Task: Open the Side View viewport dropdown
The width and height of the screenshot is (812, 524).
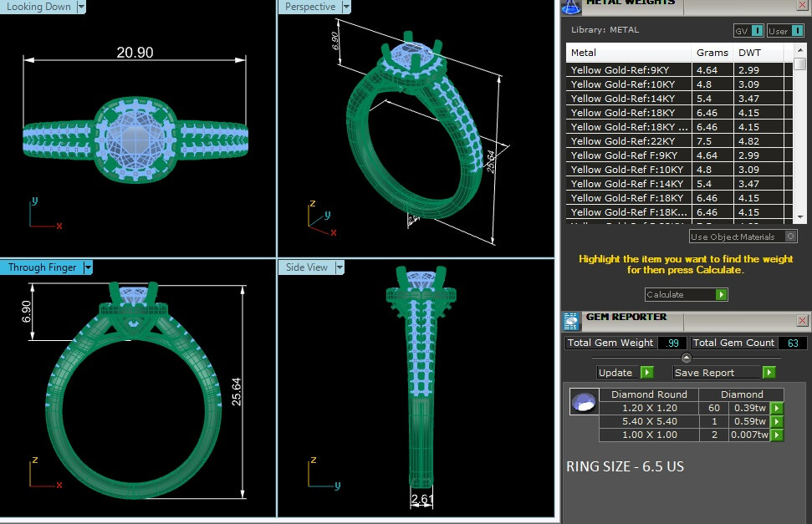Action: 340,268
